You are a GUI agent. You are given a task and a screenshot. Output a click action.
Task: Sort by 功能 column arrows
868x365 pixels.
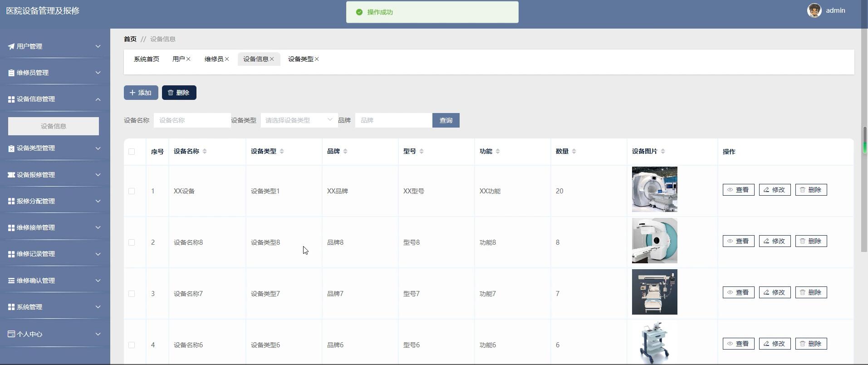pos(498,151)
